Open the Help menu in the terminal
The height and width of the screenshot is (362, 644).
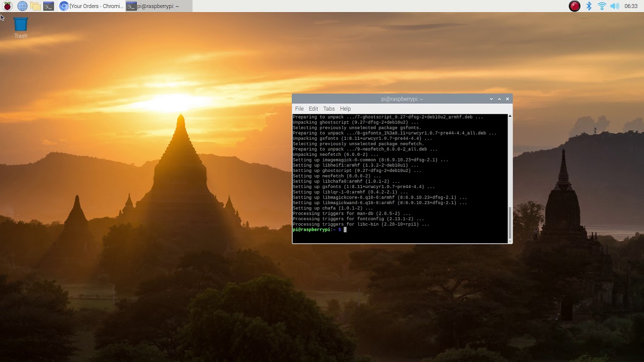[345, 109]
